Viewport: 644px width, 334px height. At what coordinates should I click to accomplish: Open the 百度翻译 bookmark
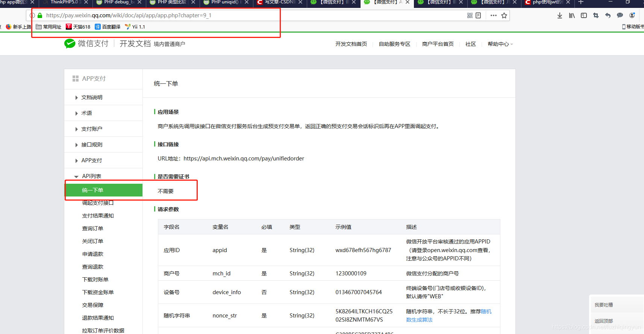(108, 27)
